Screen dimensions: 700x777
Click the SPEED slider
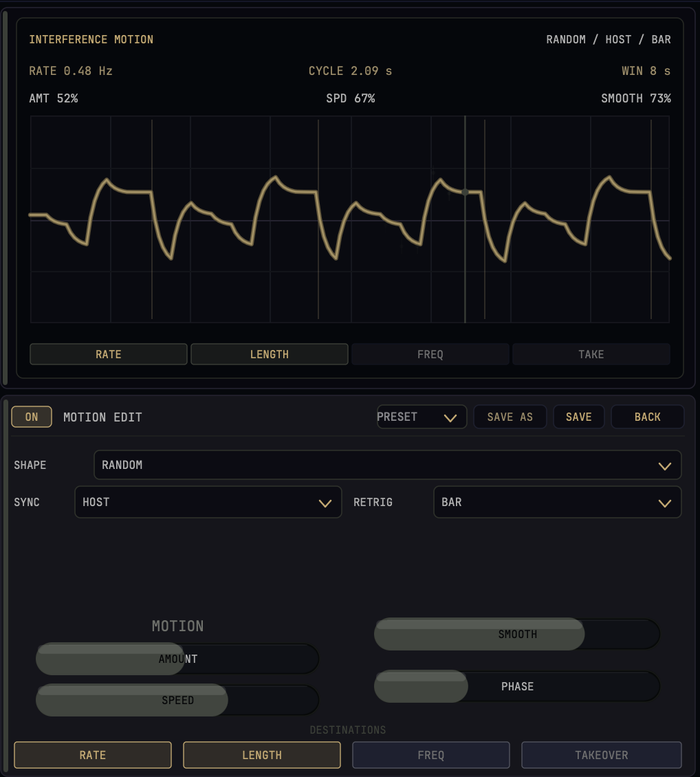tap(177, 700)
